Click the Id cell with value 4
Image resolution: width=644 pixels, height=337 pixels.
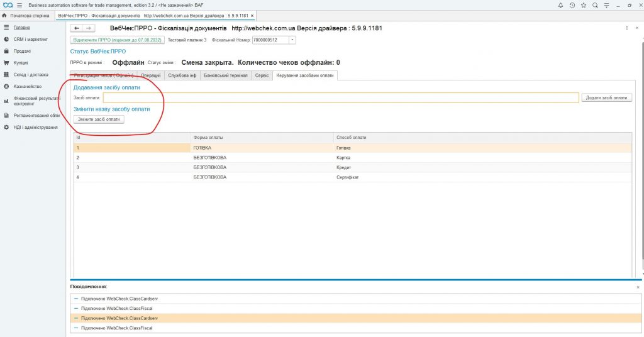point(132,177)
